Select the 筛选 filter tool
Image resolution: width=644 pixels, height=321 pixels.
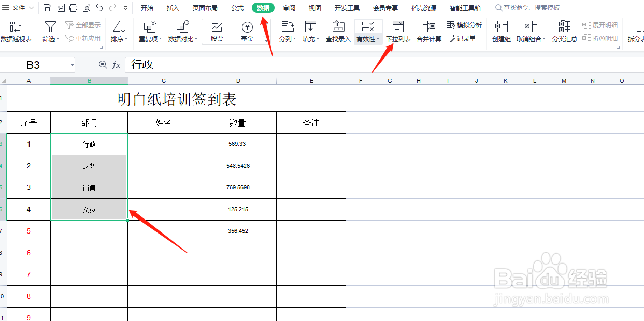click(50, 31)
